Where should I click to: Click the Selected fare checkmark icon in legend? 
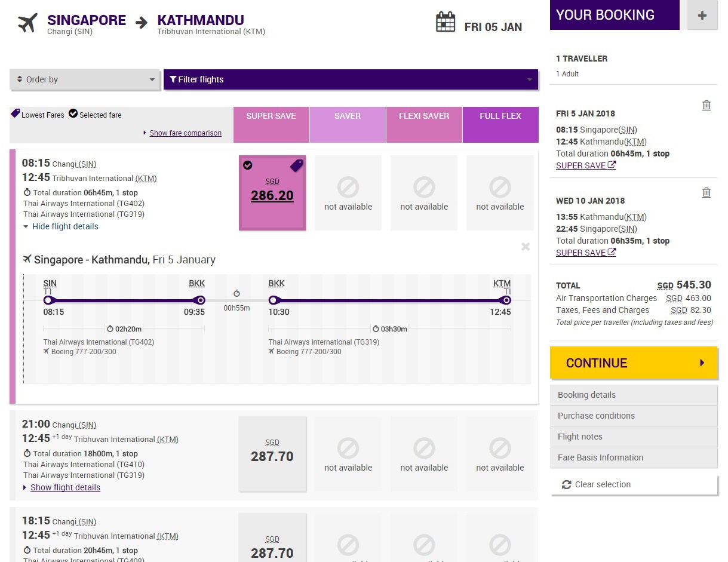(x=73, y=113)
